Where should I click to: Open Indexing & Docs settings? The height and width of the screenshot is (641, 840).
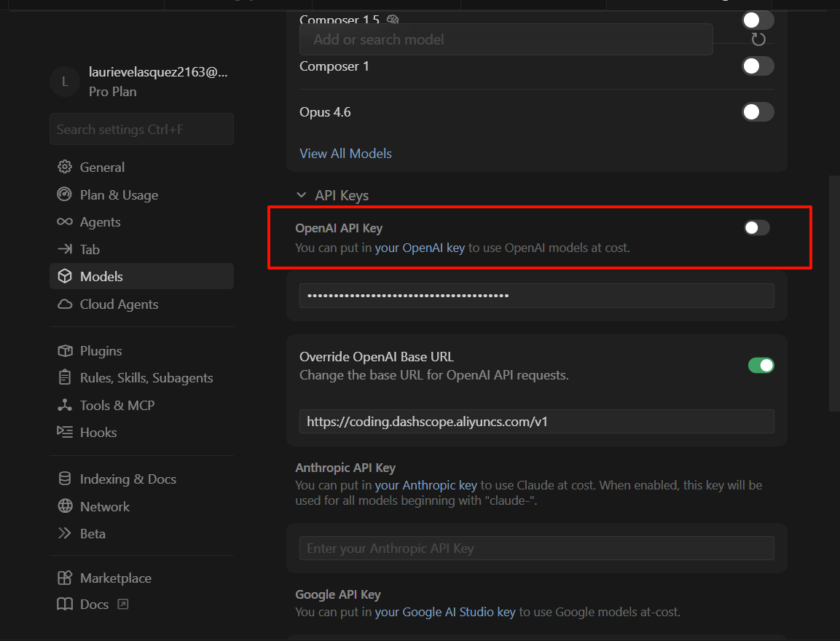(141, 479)
